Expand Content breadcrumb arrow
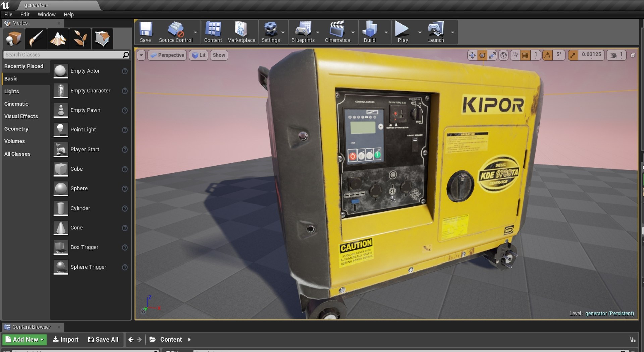Viewport: 644px width, 352px height. (x=189, y=340)
